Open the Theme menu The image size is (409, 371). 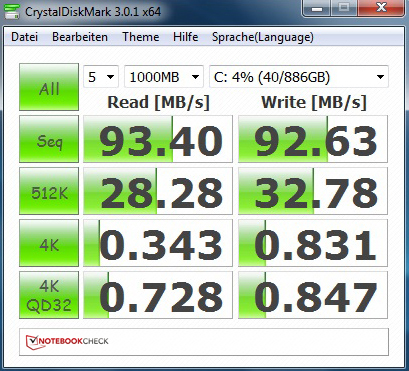point(140,37)
